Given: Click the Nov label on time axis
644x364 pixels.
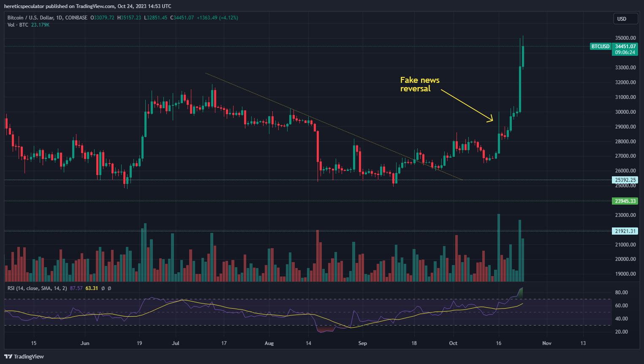Looking at the screenshot, I should coord(547,343).
